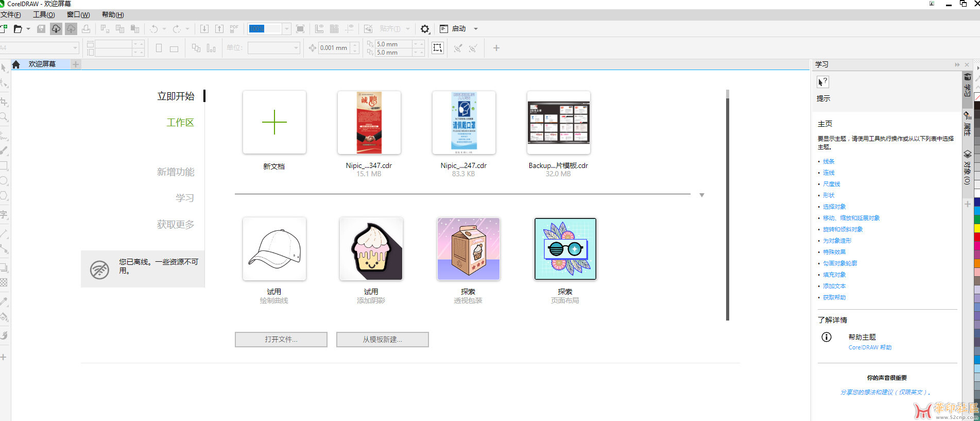Viewport: 980px width, 421px height.
Task: Open the 绘制曲线 cap tutorial thumbnail
Action: tap(274, 249)
